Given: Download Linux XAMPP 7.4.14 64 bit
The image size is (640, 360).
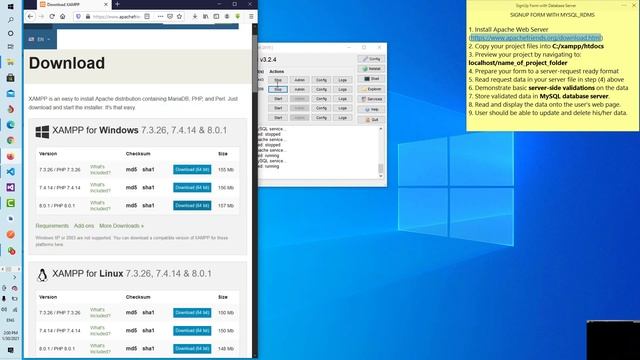Looking at the screenshot, I should click(x=192, y=331).
